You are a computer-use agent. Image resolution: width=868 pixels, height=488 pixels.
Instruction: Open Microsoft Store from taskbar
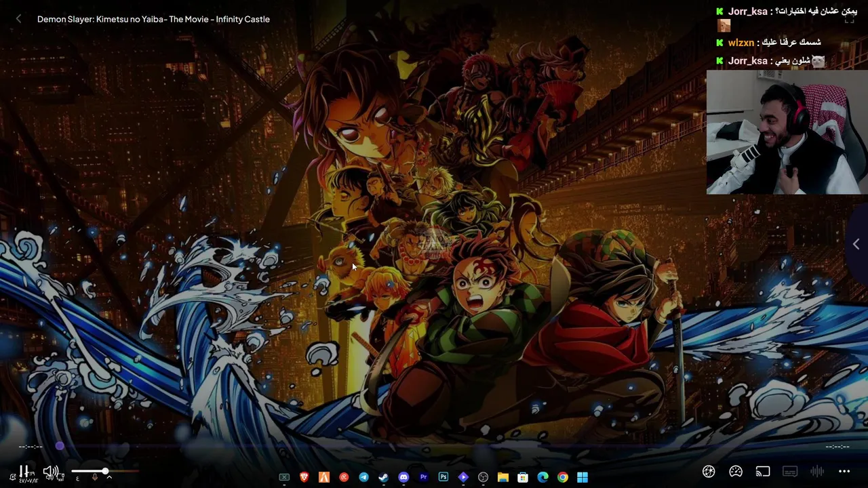523,477
